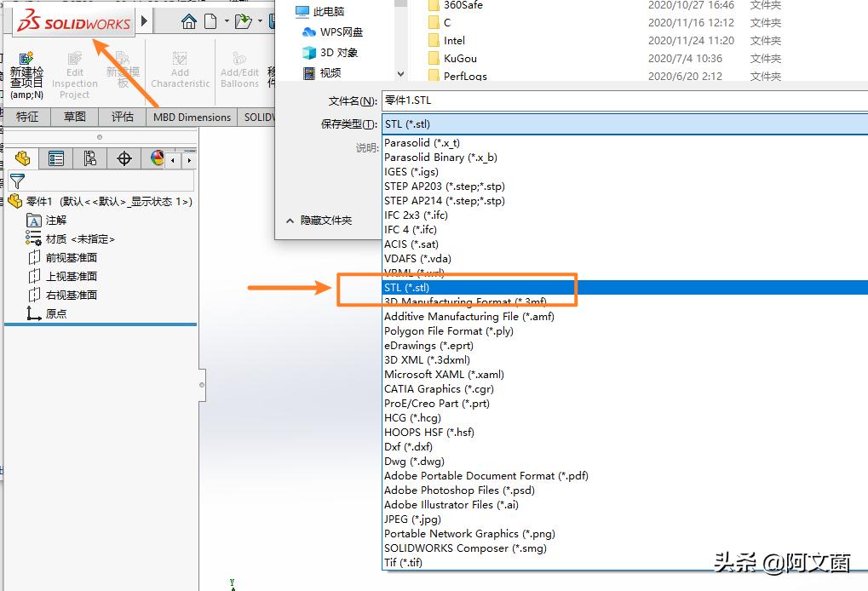The width and height of the screenshot is (868, 591).
Task: Select 视频 in save dialog sidebar
Action: pos(322,72)
